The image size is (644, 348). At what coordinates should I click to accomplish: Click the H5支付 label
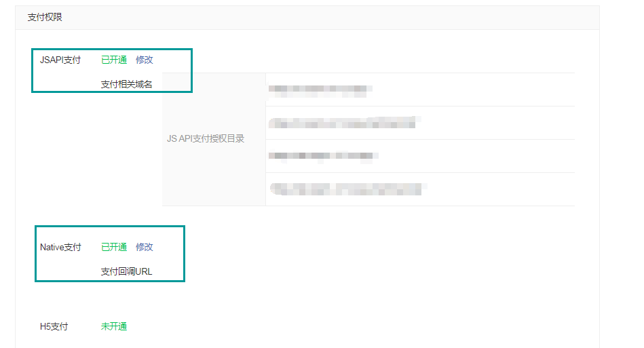[x=54, y=327]
